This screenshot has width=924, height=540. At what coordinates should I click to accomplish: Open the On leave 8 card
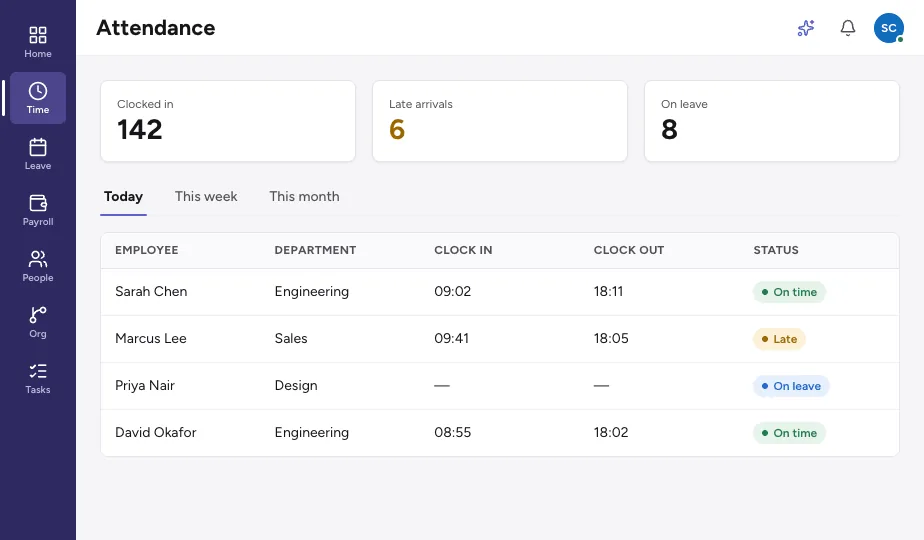pyautogui.click(x=772, y=121)
